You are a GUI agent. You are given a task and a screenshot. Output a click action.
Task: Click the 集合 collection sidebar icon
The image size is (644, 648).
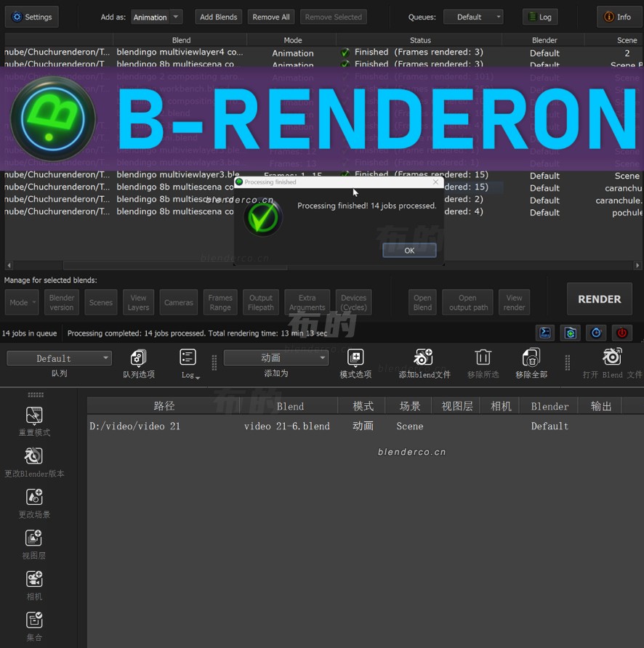(x=34, y=620)
